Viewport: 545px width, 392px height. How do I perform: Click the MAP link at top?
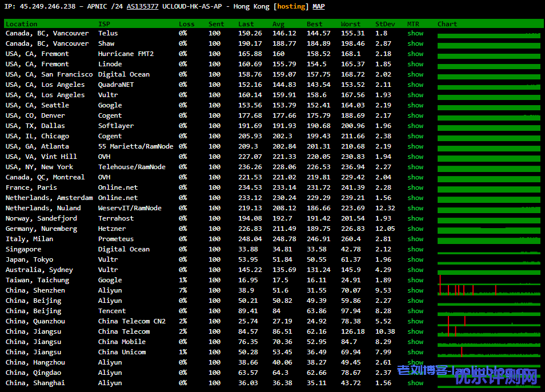coord(319,6)
